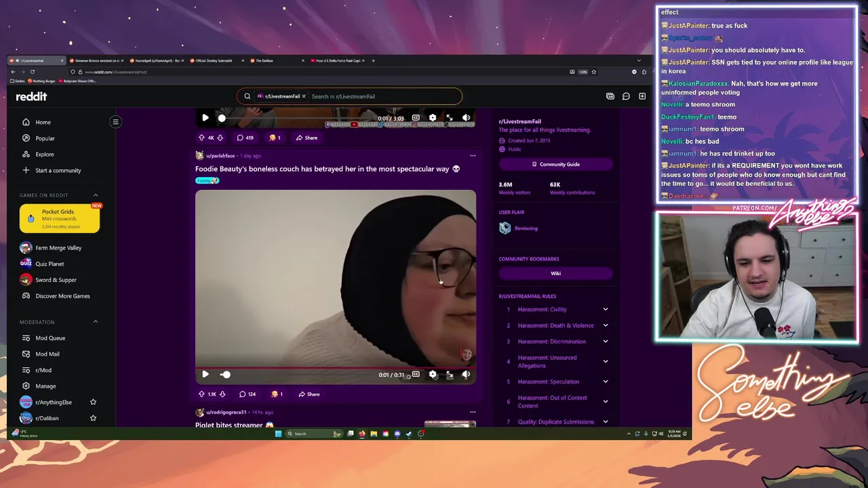Open settings gear on the top video

point(433,118)
